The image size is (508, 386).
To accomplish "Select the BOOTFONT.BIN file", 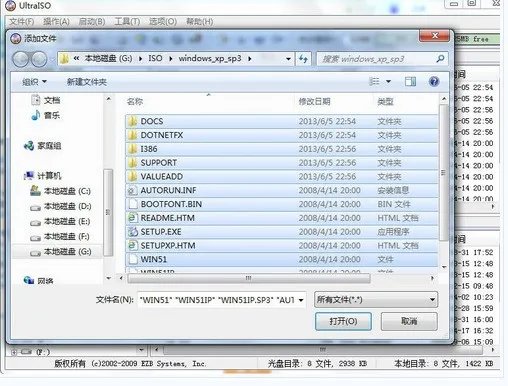I will [281, 204].
